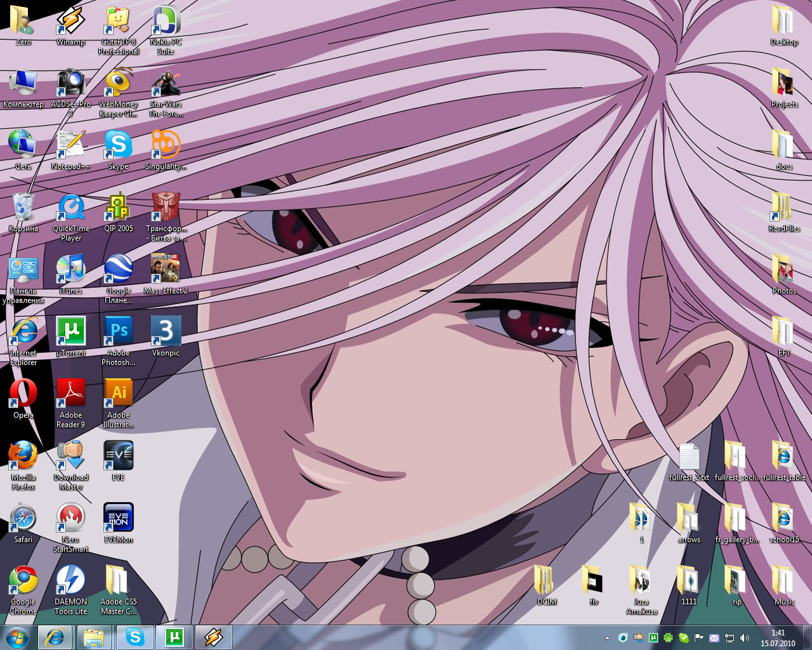Viewport: 812px width, 650px height.
Task: Select the DAEMON Tools Lite icon
Action: pos(70,590)
